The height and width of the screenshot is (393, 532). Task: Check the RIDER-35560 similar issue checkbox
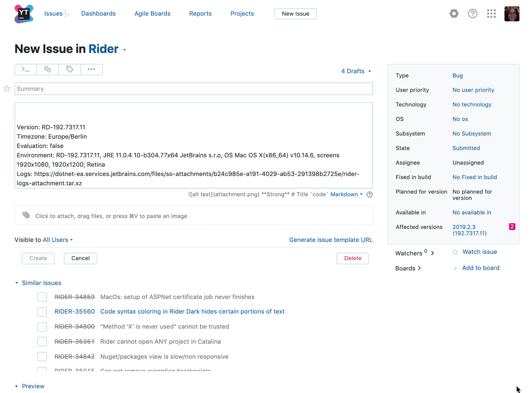pyautogui.click(x=42, y=312)
